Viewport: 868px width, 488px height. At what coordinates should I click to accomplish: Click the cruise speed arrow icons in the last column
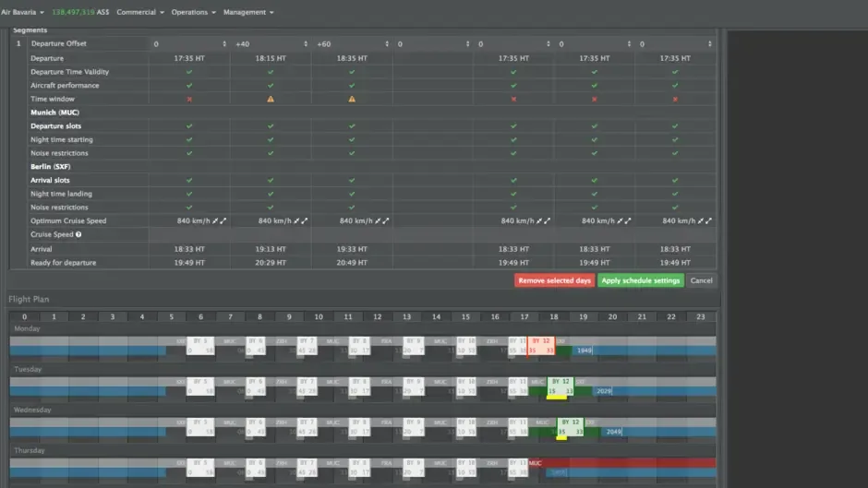[705, 220]
